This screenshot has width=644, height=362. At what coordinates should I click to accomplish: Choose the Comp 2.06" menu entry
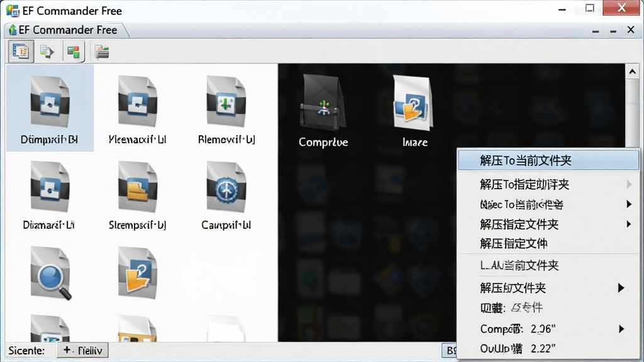pos(548,329)
